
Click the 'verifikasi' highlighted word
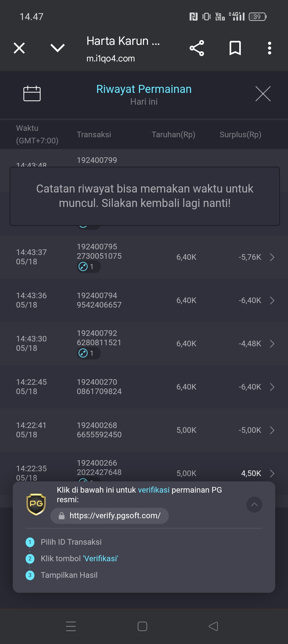pyautogui.click(x=154, y=490)
